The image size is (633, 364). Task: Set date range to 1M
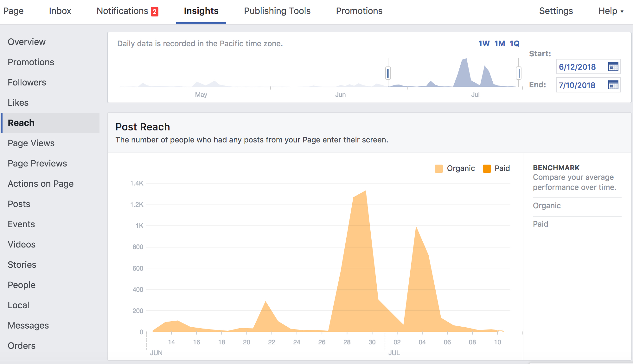pos(500,44)
